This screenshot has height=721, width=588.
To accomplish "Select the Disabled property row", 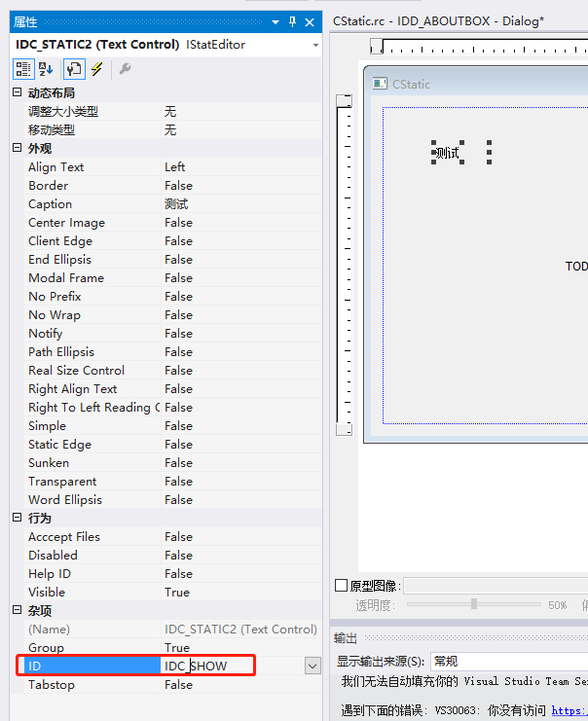I will click(x=173, y=555).
